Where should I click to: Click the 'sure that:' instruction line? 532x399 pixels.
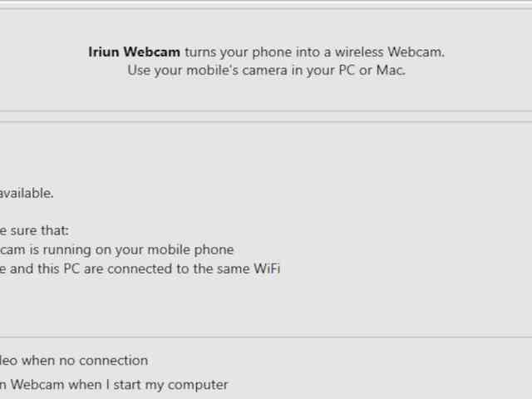pyautogui.click(x=34, y=231)
